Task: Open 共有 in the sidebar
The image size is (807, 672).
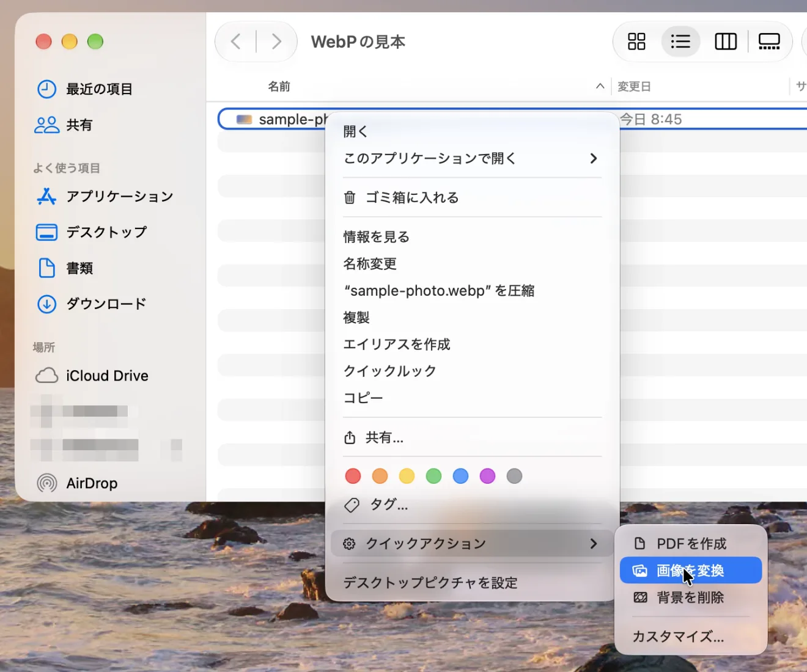Action: click(x=64, y=125)
